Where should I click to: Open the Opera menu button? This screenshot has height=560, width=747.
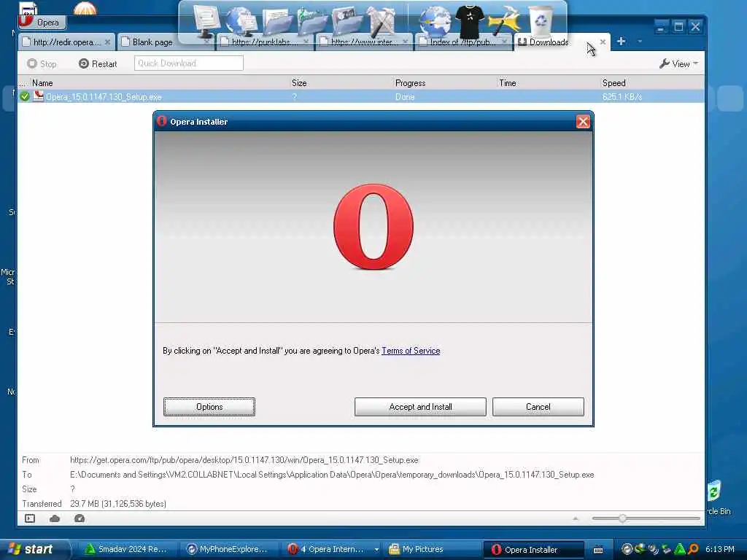click(x=42, y=22)
